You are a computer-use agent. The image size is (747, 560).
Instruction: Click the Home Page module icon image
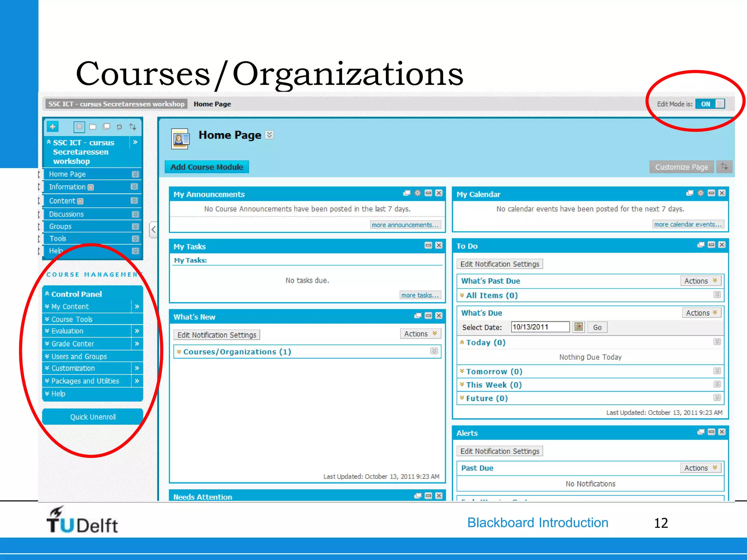coord(181,139)
